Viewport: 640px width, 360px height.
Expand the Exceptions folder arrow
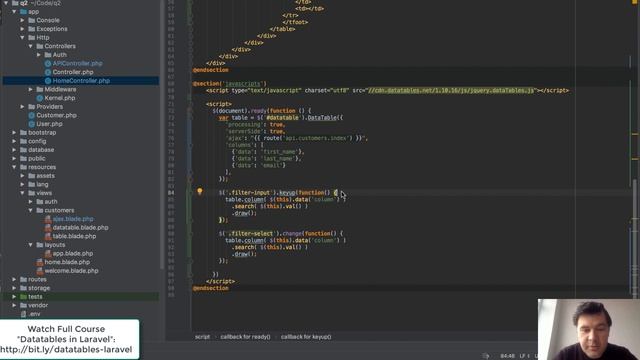[x=22, y=29]
